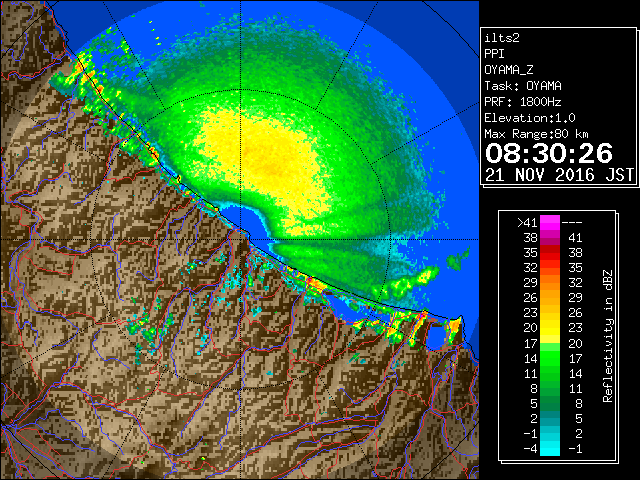Screen dimensions: 640x480
Task: Click the 'Reflectivity in dBZ' legend title
Action: [x=608, y=336]
